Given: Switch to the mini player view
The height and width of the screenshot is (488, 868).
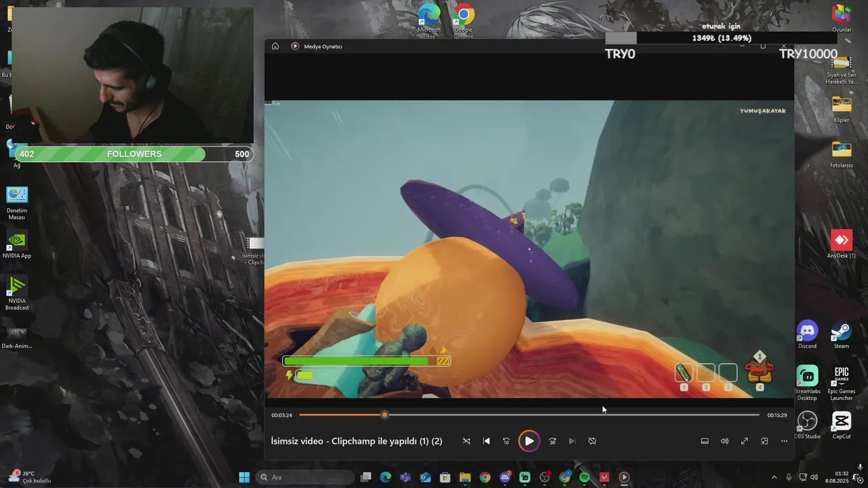Looking at the screenshot, I should [764, 441].
